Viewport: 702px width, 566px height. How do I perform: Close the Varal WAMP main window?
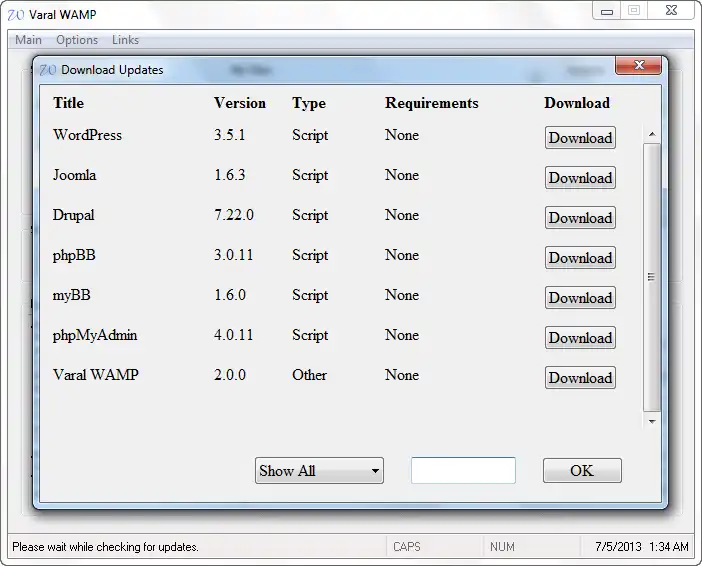point(671,10)
